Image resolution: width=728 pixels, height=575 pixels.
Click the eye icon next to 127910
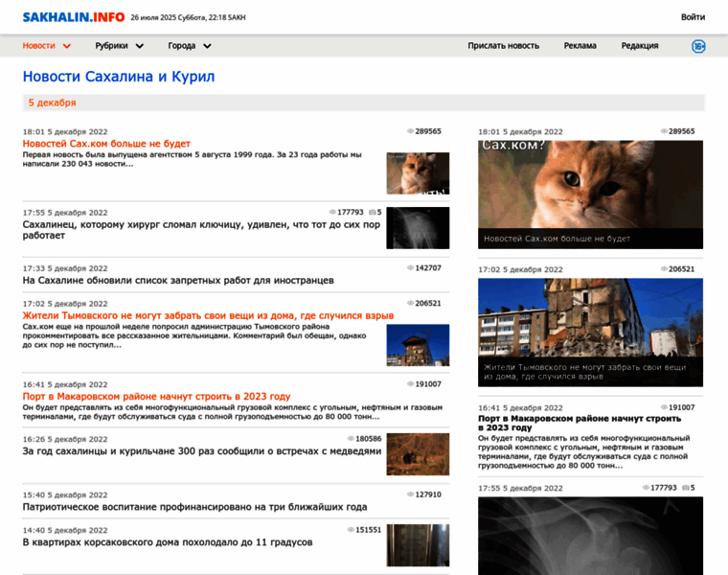point(410,494)
